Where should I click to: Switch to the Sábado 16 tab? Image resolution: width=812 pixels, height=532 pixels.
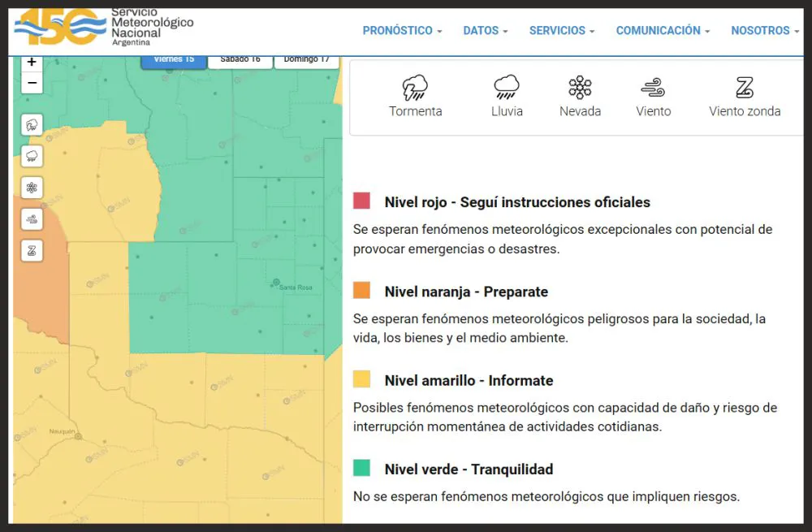click(240, 59)
